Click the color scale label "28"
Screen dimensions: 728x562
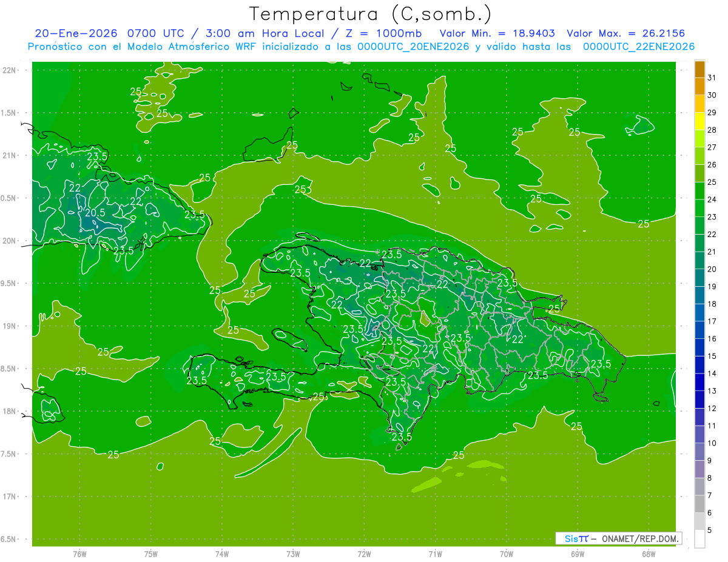pos(712,130)
